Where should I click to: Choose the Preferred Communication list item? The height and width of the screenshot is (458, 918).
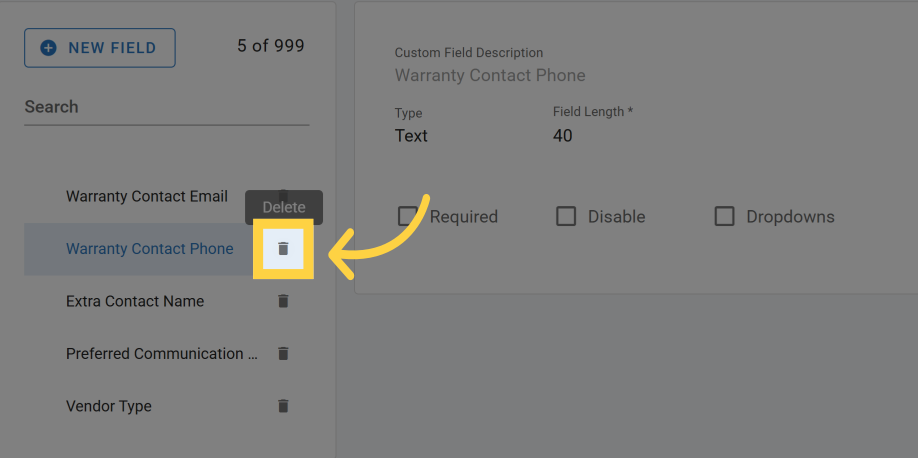click(x=155, y=354)
